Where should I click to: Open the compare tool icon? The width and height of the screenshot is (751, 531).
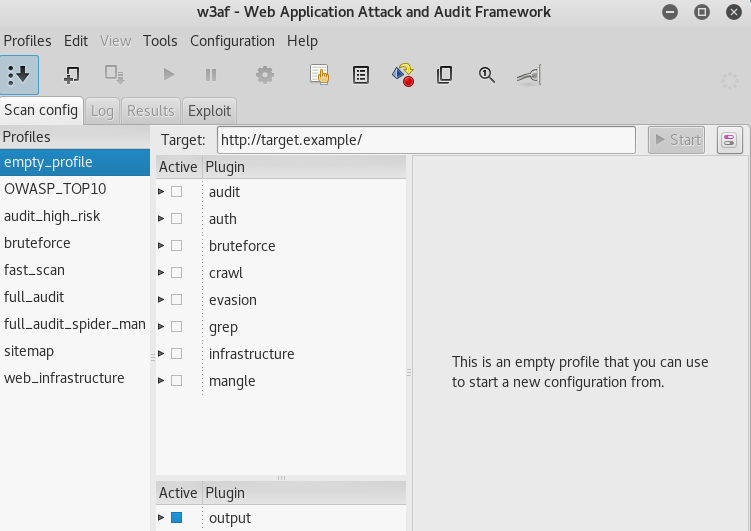coord(444,75)
